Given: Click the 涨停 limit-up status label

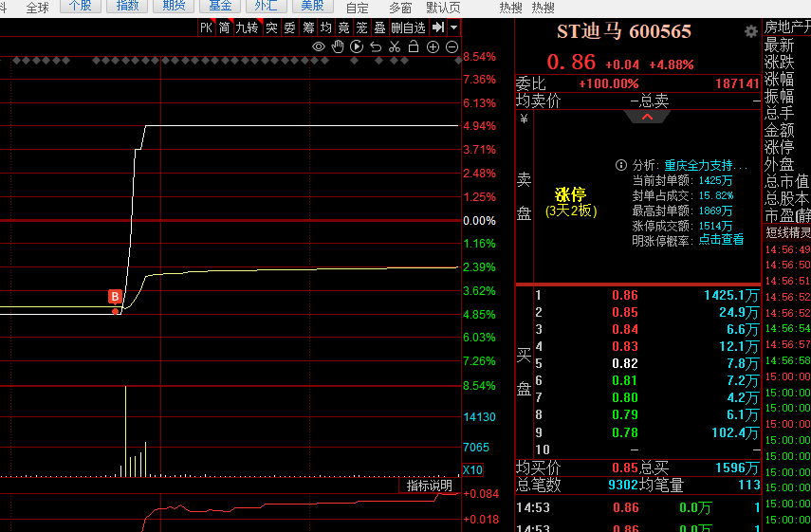Looking at the screenshot, I should tap(570, 194).
